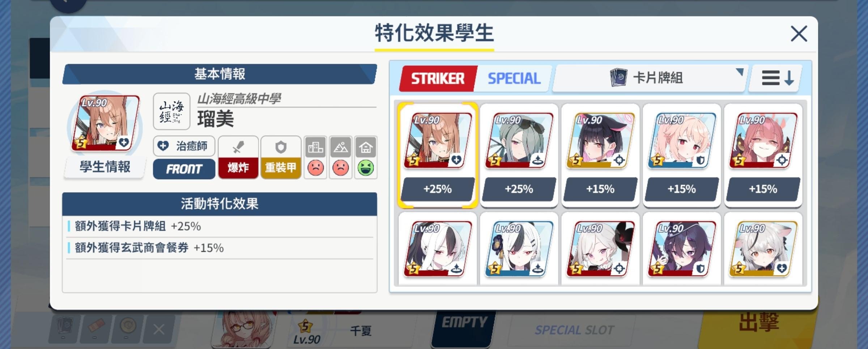
Task: Click the FRONT position label
Action: 184,169
